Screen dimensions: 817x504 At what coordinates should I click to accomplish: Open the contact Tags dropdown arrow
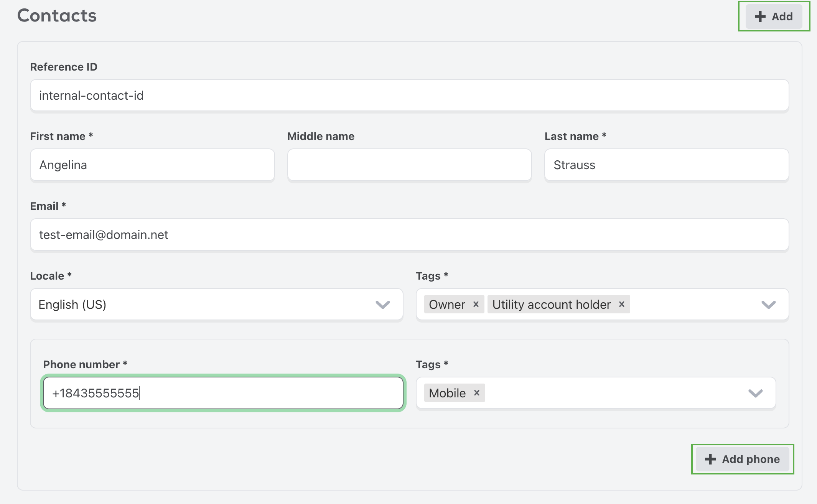pyautogui.click(x=768, y=305)
